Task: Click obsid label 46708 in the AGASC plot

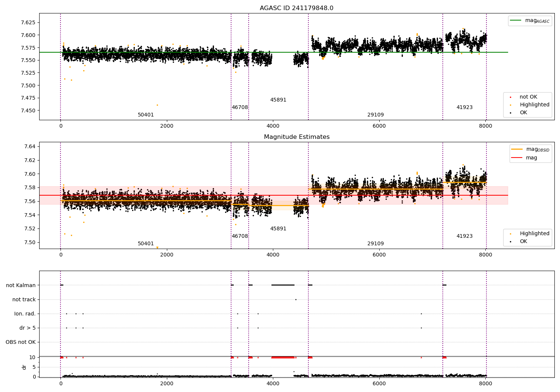Action: click(x=240, y=108)
